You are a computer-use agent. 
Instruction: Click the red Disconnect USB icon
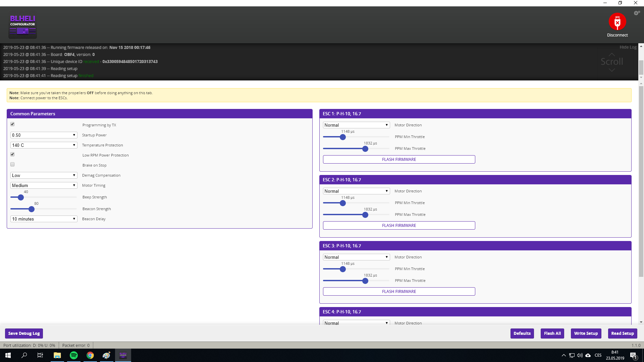pyautogui.click(x=617, y=22)
